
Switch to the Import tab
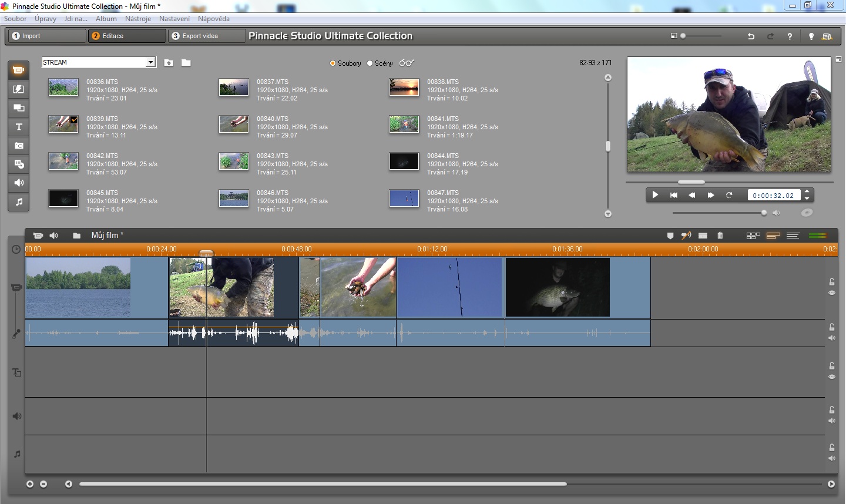47,36
